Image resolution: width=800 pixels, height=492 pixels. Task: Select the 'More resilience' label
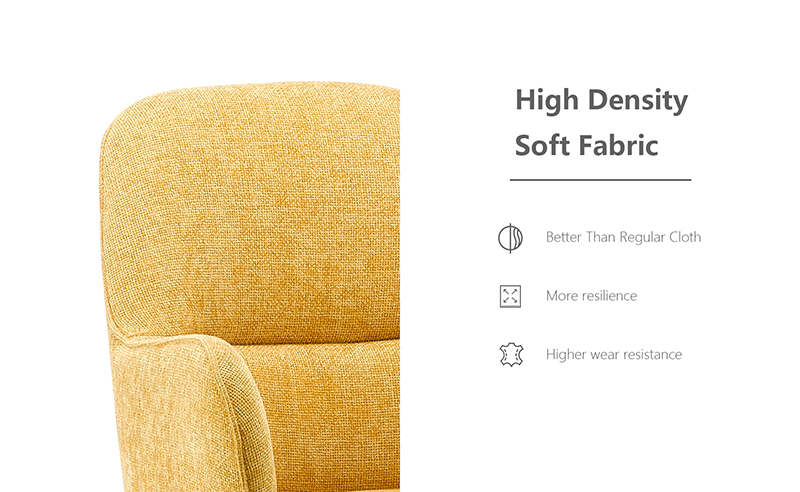591,296
